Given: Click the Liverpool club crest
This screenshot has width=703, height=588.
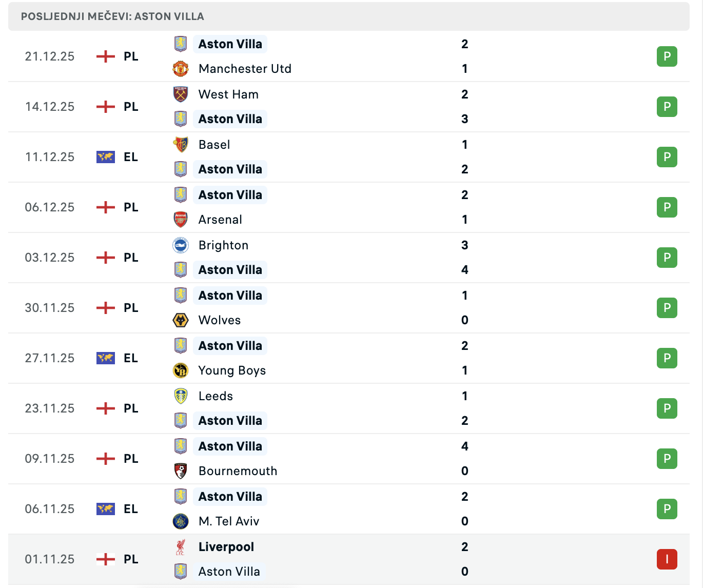Looking at the screenshot, I should click(181, 547).
